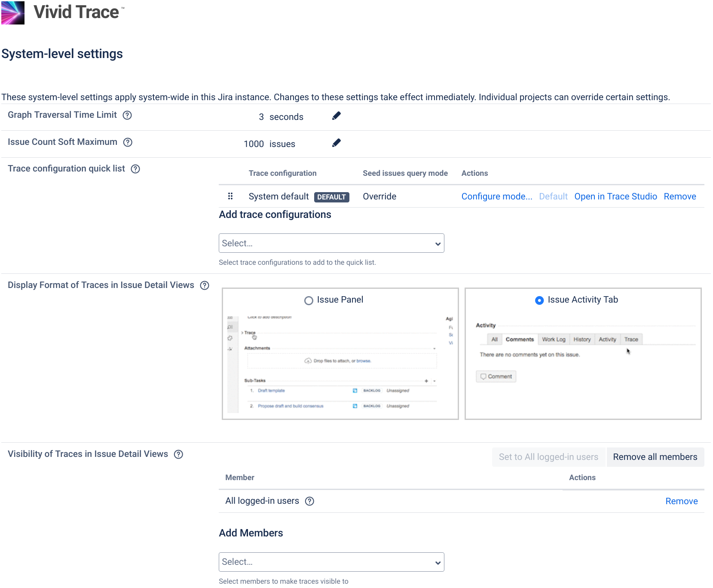
Task: Click the '1000 issues' value
Action: [269, 144]
